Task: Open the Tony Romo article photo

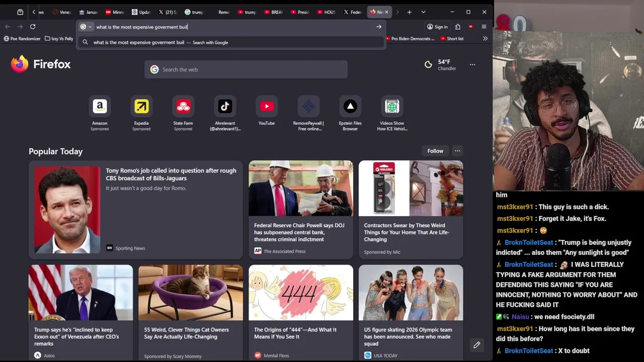Action: (x=67, y=210)
